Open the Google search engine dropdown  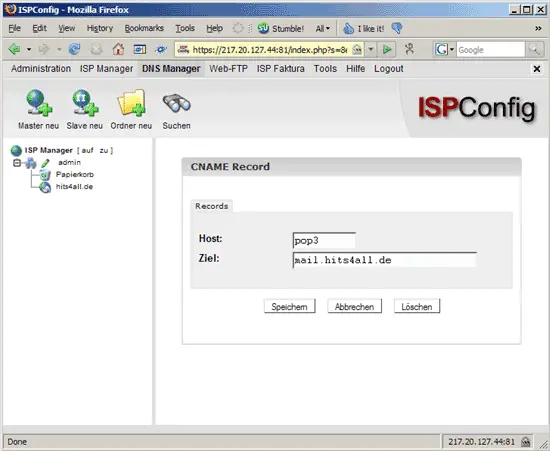[452, 50]
